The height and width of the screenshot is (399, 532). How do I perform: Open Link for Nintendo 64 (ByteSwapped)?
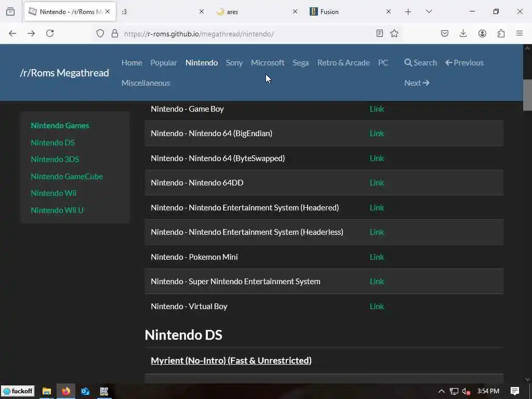pyautogui.click(x=377, y=158)
